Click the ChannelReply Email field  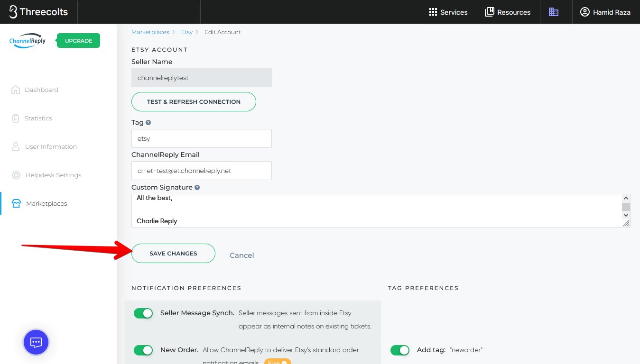point(202,171)
